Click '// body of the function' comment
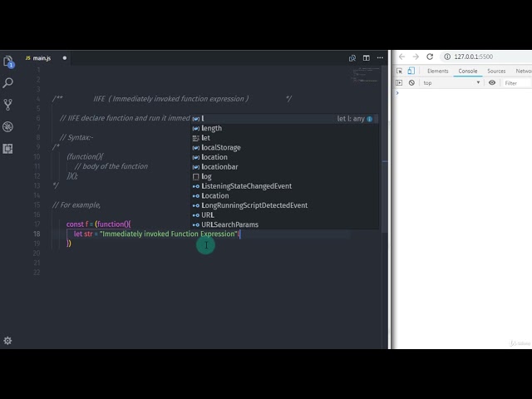 [111, 166]
